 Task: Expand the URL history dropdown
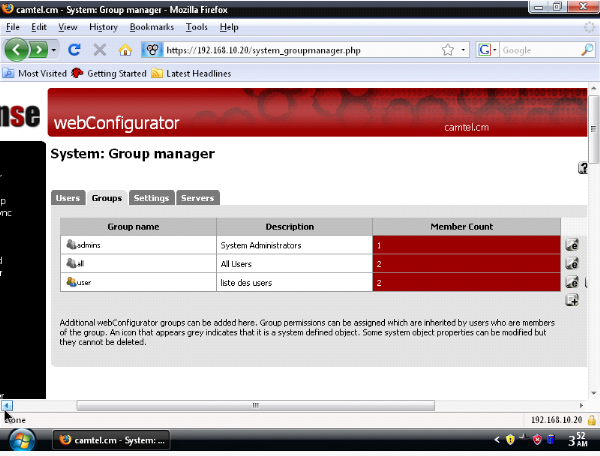click(463, 49)
